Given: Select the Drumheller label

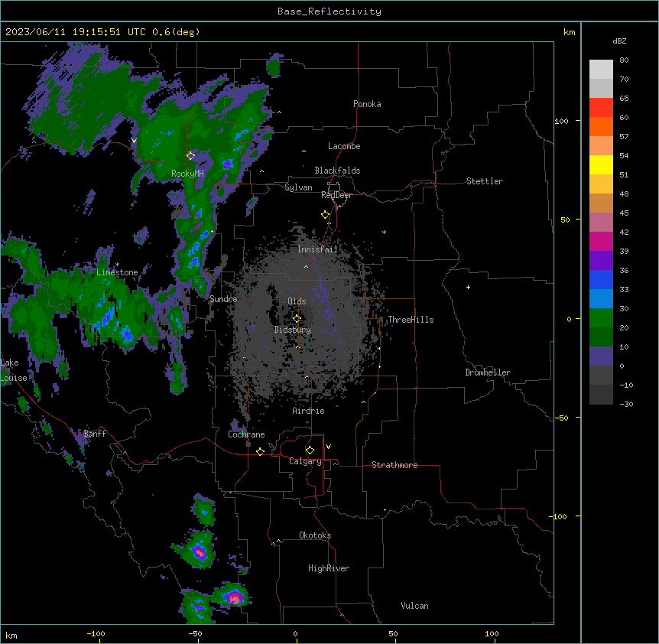Looking at the screenshot, I should (x=488, y=372).
